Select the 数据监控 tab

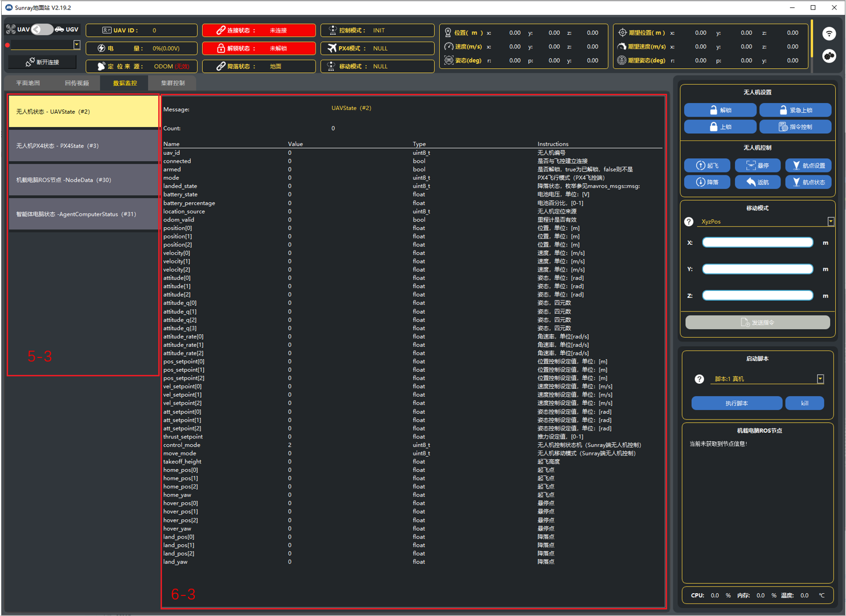pos(125,83)
